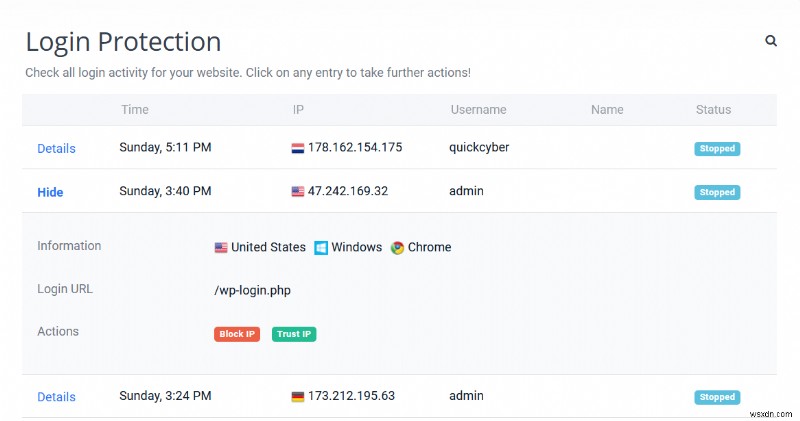Click the /wp-login.php login URL
This screenshot has height=421, width=800.
[x=253, y=290]
